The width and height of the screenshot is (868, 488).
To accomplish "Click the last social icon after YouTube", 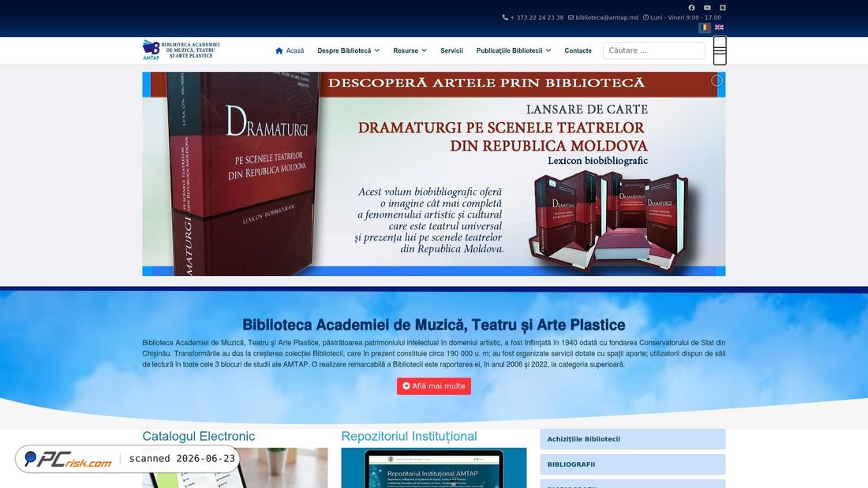I will click(x=722, y=8).
